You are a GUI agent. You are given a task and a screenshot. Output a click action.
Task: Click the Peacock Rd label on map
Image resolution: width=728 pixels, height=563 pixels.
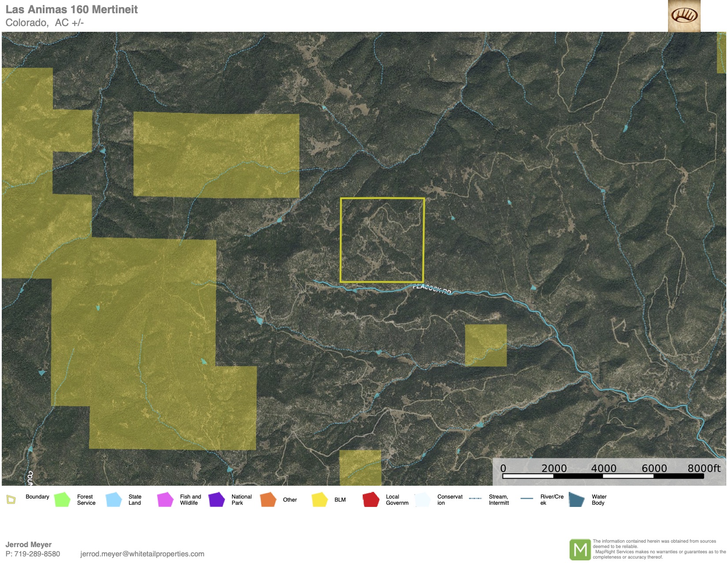click(x=432, y=289)
